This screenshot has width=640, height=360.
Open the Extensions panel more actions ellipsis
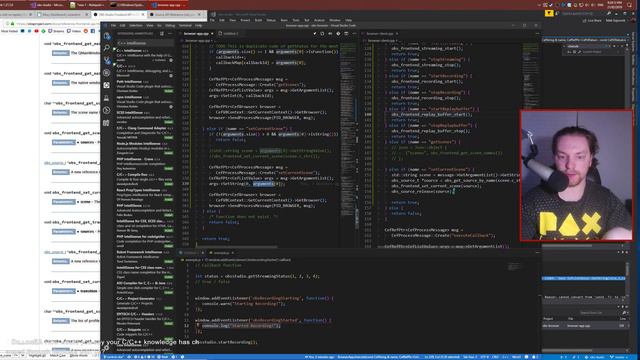[170, 33]
